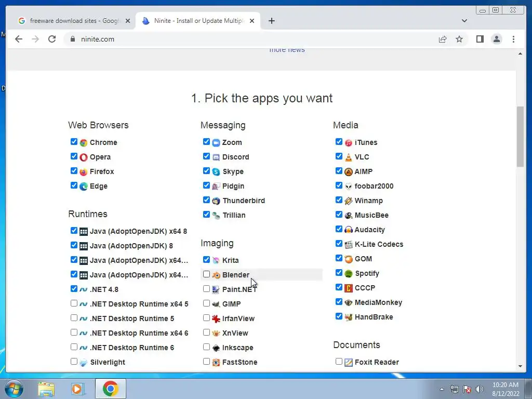The image size is (532, 399).
Task: Uncheck the K-Lite Codecs checkbox
Action: tap(339, 244)
